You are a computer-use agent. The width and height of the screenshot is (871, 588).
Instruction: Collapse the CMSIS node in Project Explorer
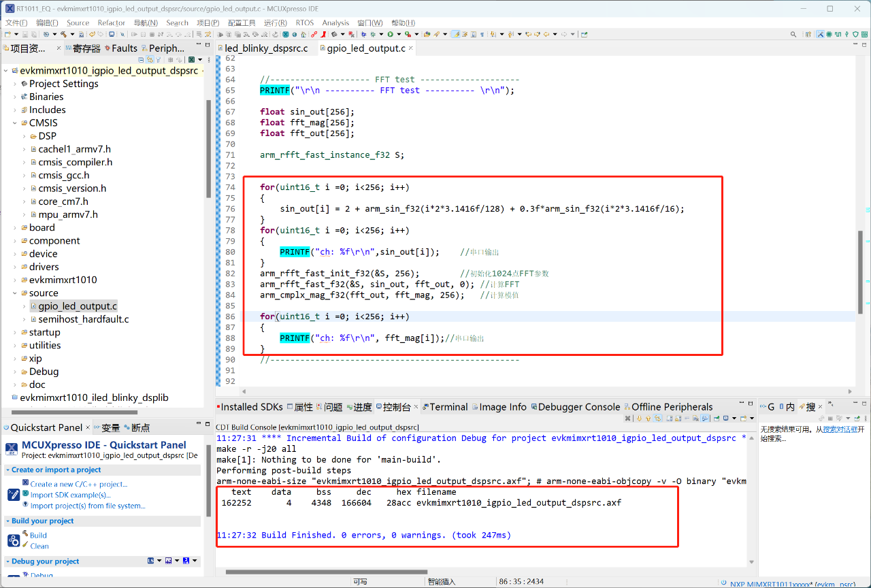pos(14,122)
